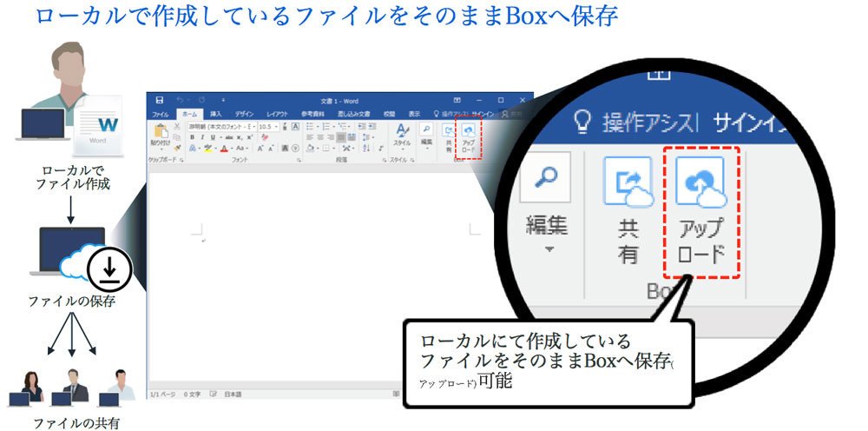Switch to the 挿入 tab
The image size is (868, 431).
[216, 114]
